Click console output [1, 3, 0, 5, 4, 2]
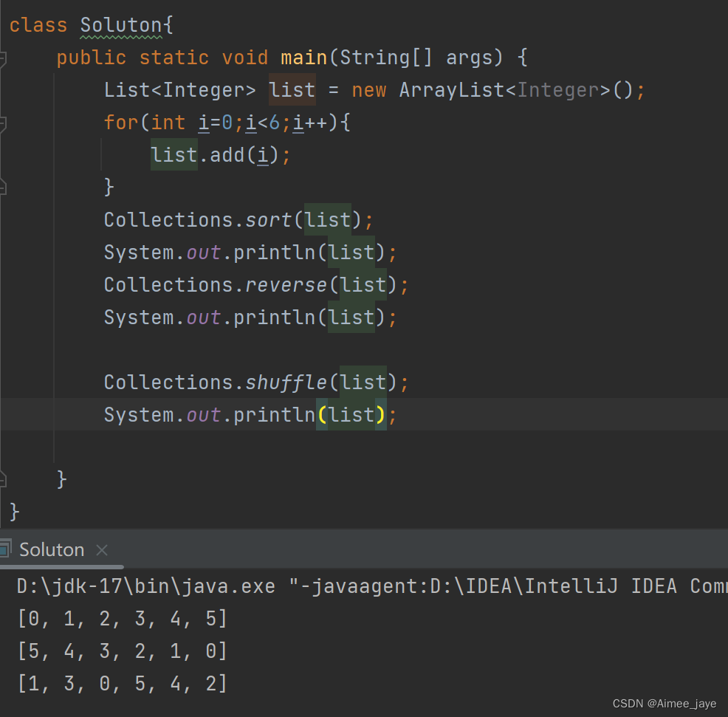The width and height of the screenshot is (728, 717). (x=122, y=684)
